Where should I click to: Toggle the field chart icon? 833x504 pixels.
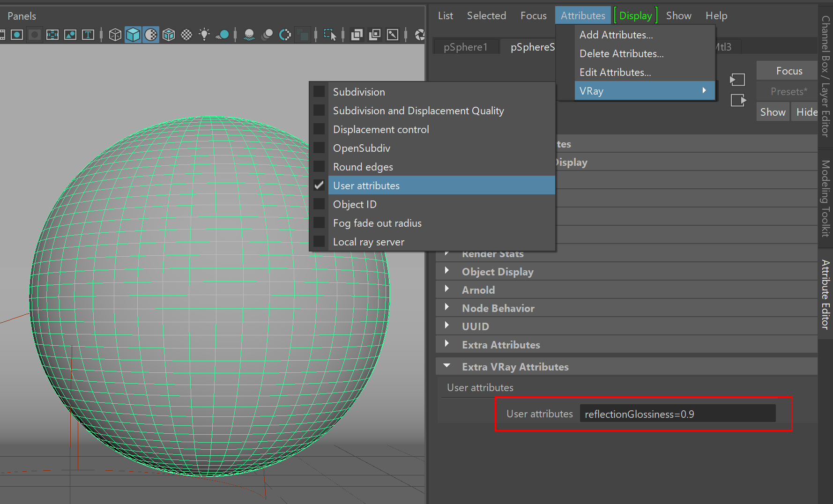52,35
